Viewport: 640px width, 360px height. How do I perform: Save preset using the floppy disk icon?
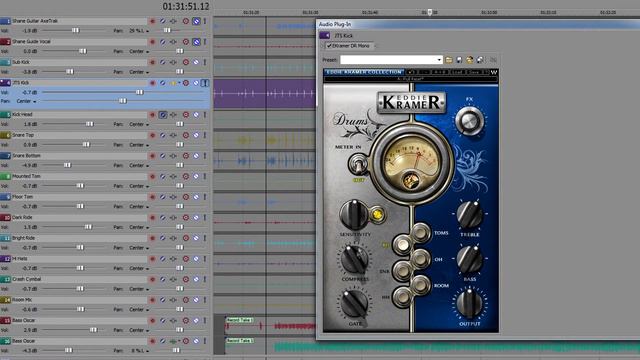click(459, 60)
